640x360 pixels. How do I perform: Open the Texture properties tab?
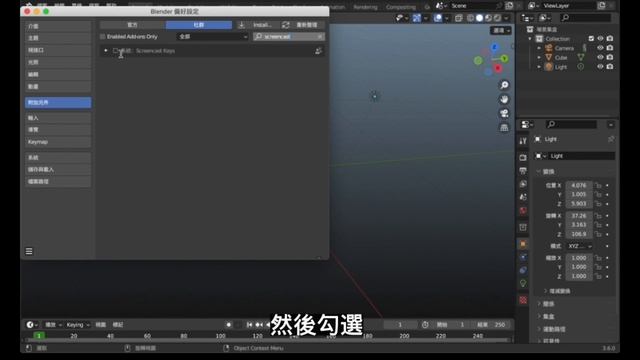pyautogui.click(x=523, y=300)
